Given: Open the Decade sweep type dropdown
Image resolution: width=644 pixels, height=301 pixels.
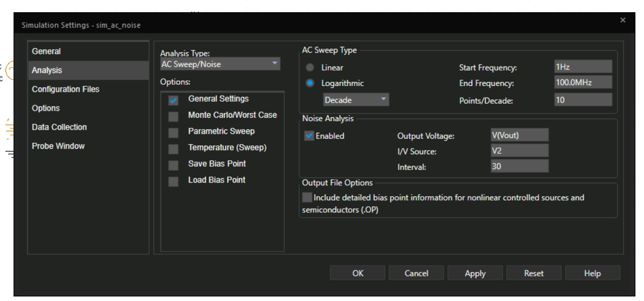Looking at the screenshot, I should (x=356, y=100).
